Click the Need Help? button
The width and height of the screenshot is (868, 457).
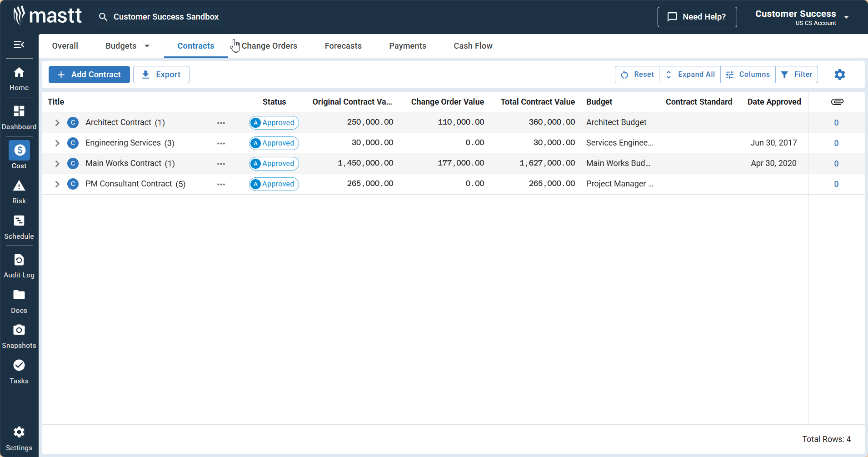[x=697, y=17]
